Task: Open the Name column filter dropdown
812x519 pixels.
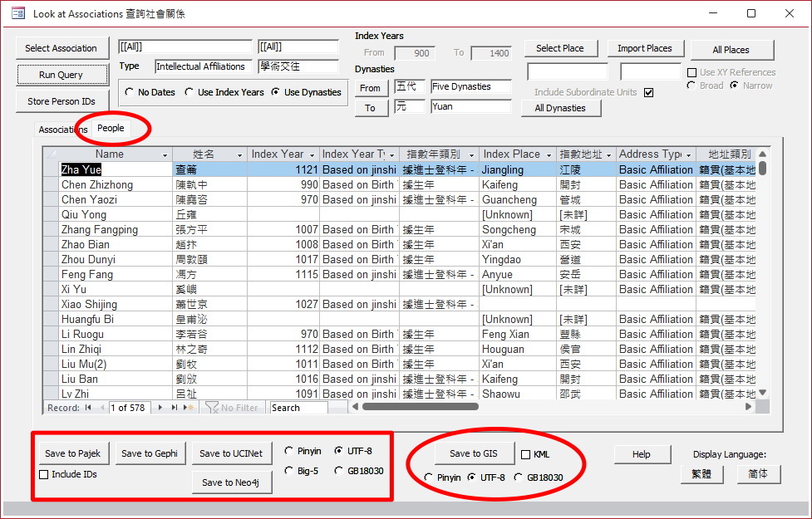Action: tap(165, 155)
